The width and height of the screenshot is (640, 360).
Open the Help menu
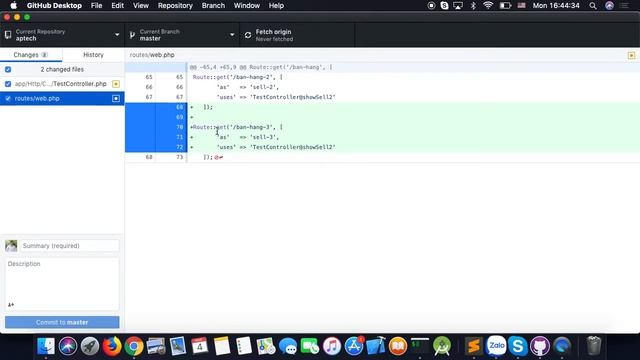click(276, 6)
